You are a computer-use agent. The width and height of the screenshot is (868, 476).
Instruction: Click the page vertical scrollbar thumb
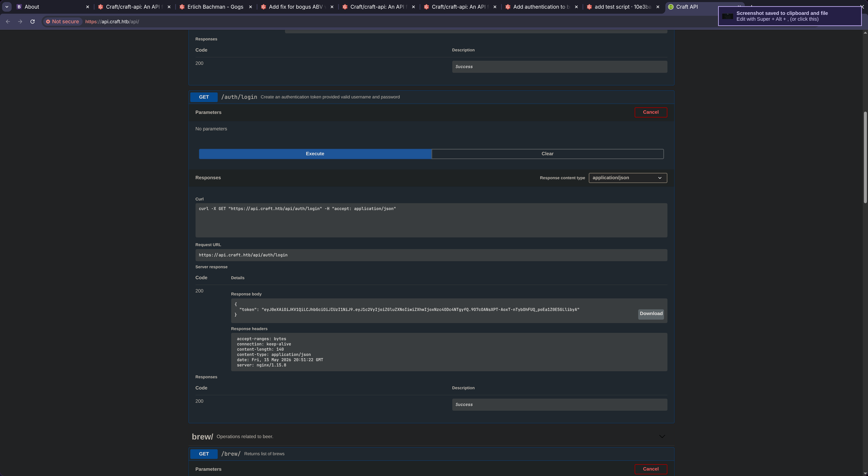(x=865, y=157)
